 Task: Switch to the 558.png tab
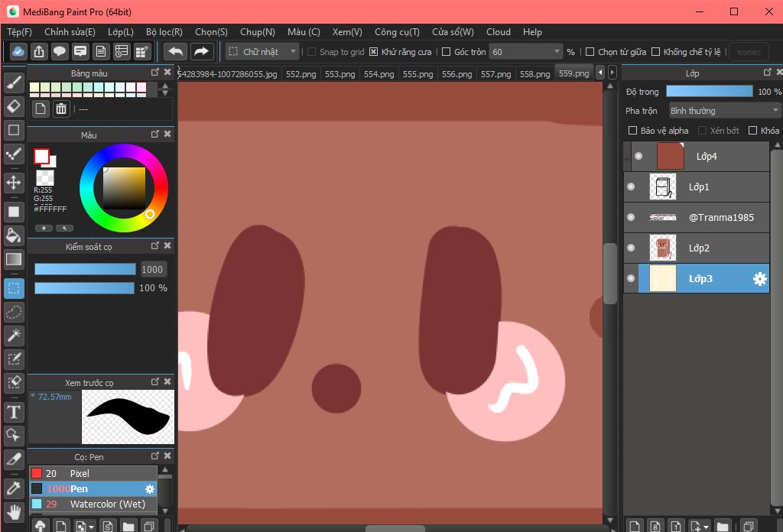534,74
